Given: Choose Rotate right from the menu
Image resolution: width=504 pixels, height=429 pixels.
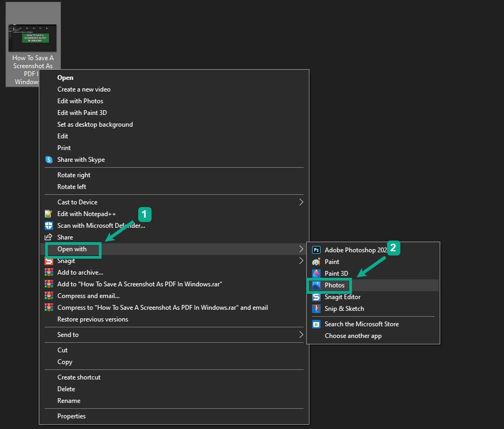Looking at the screenshot, I should [73, 175].
